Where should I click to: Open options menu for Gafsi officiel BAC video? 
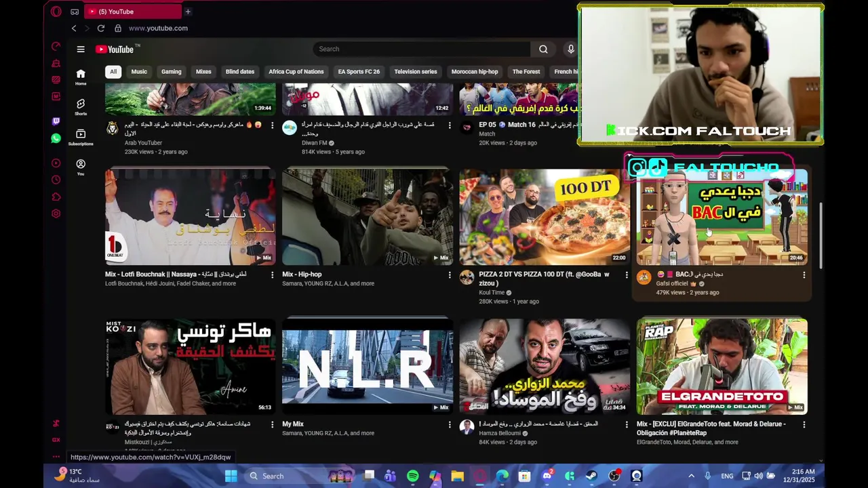(804, 275)
